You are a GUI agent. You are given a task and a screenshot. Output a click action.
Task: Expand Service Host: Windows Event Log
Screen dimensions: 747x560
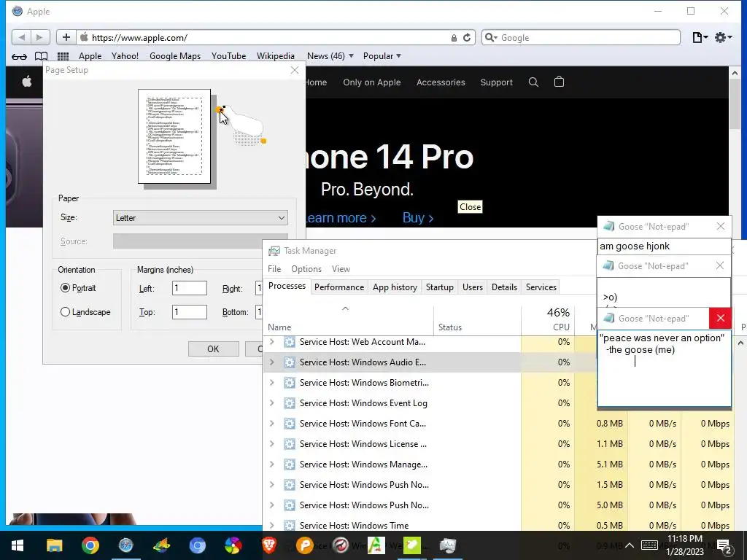272,403
